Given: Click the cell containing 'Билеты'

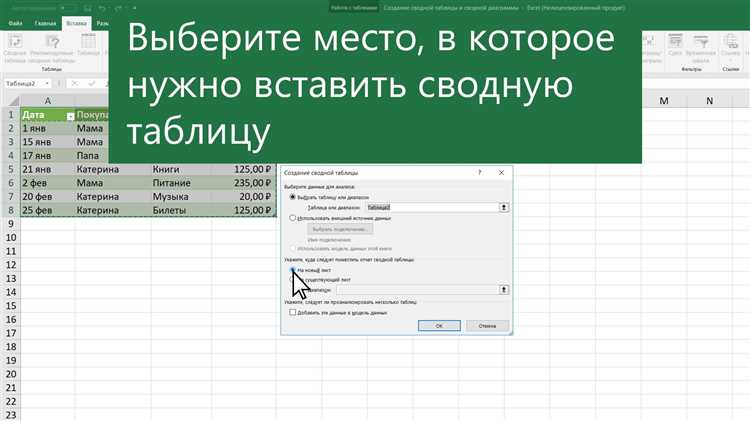Looking at the screenshot, I should (181, 210).
